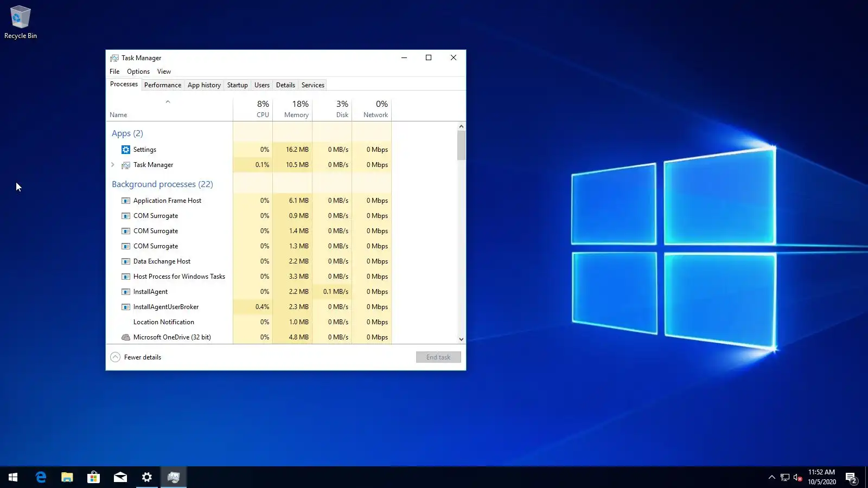Switch to Settings via taskbar gear icon
Screen dimensions: 868x488
click(147, 477)
